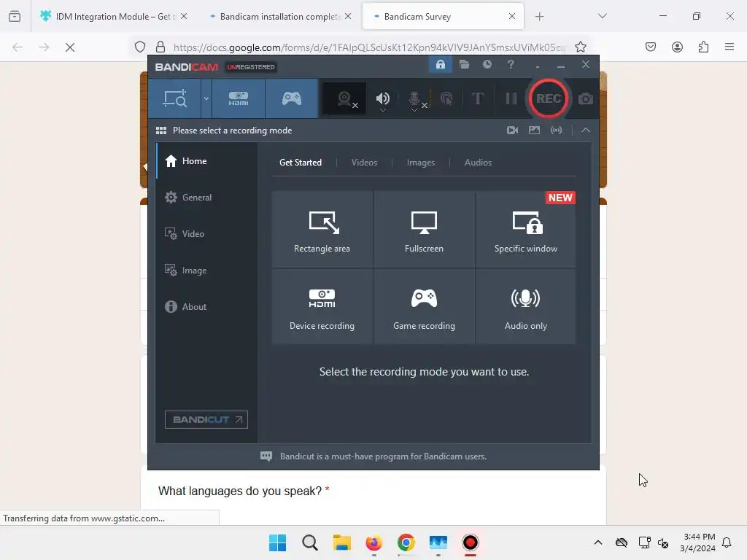This screenshot has width=747, height=560.
Task: Open General settings in the sidebar
Action: [x=206, y=197]
